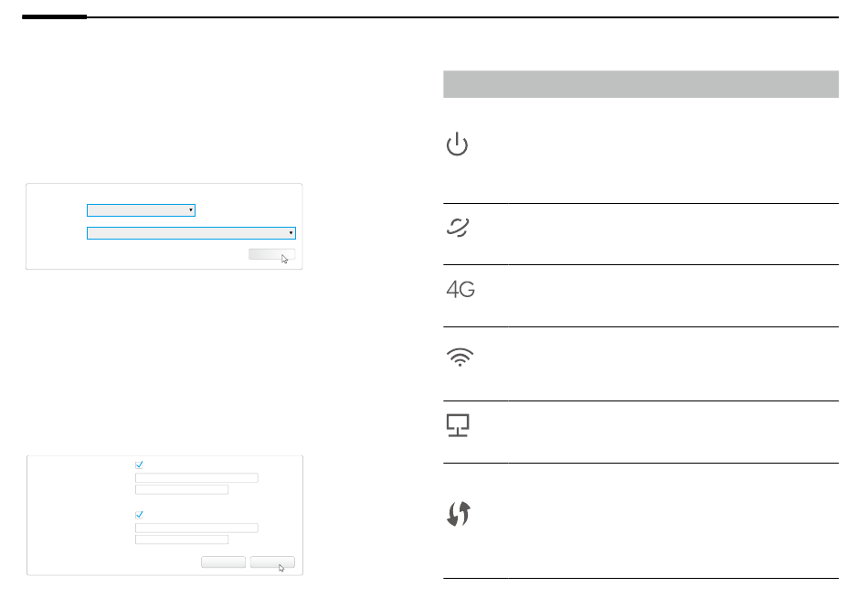Screen dimensions: 868x598
Task: Click the thick black segment at page top
Action: point(54,17)
